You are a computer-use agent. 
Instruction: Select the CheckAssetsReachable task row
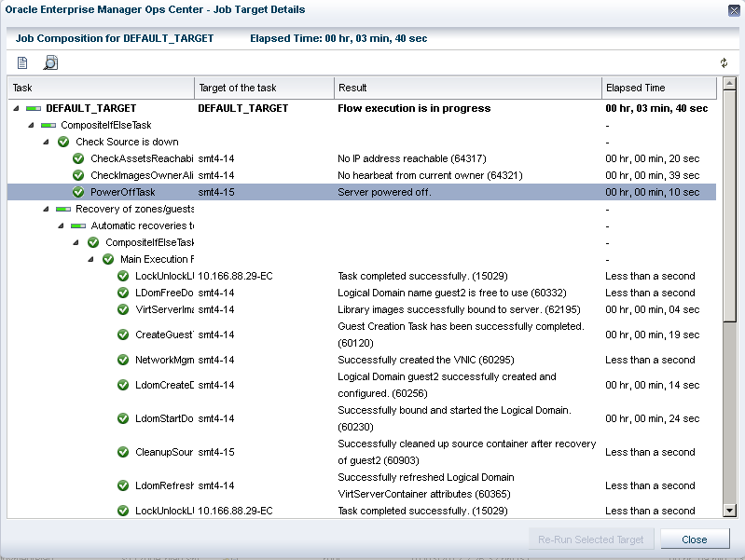click(362, 158)
